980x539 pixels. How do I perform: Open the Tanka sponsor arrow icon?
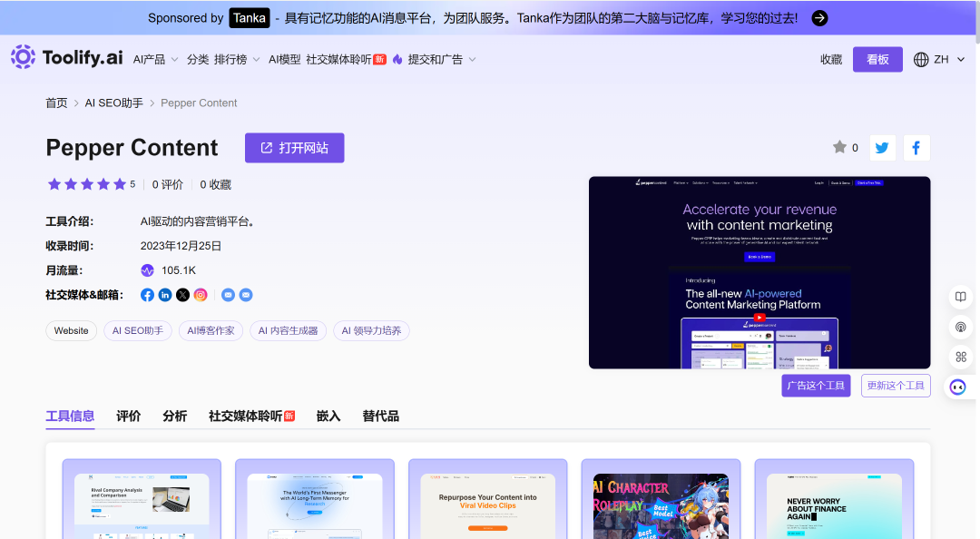(819, 18)
